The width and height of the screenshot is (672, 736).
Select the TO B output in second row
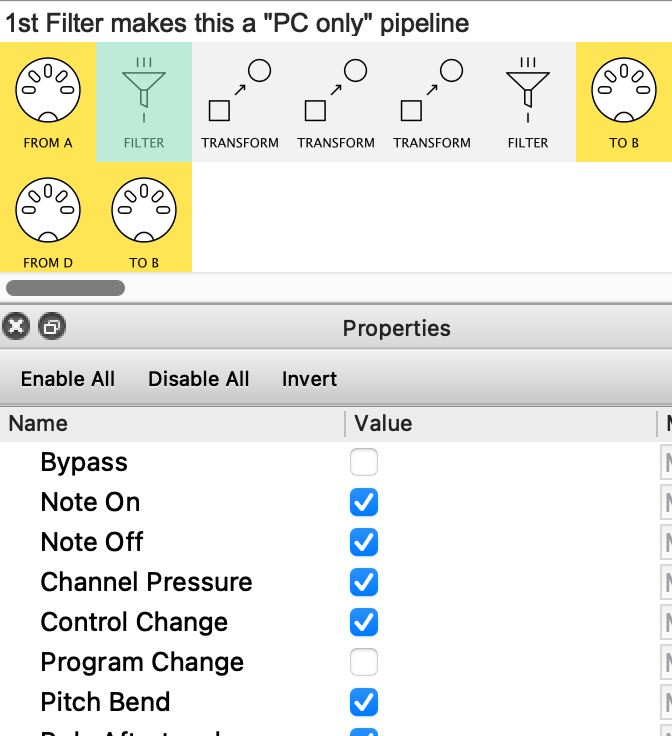click(144, 221)
